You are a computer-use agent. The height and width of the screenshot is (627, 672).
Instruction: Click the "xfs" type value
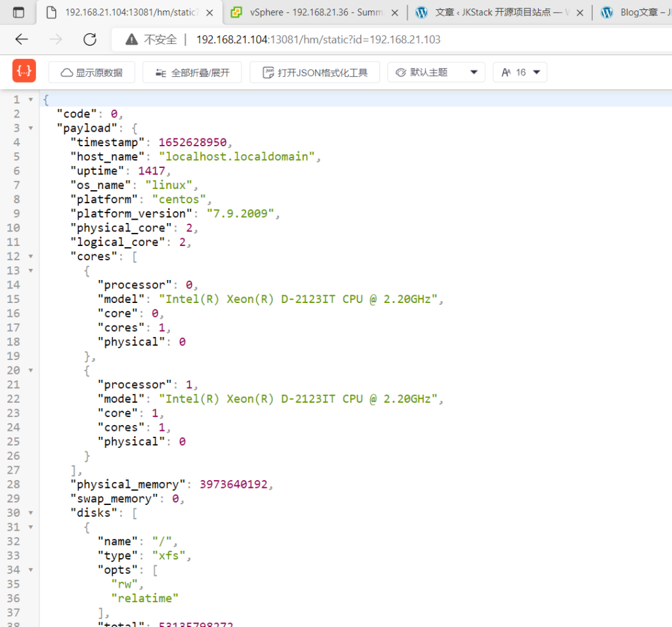point(169,556)
